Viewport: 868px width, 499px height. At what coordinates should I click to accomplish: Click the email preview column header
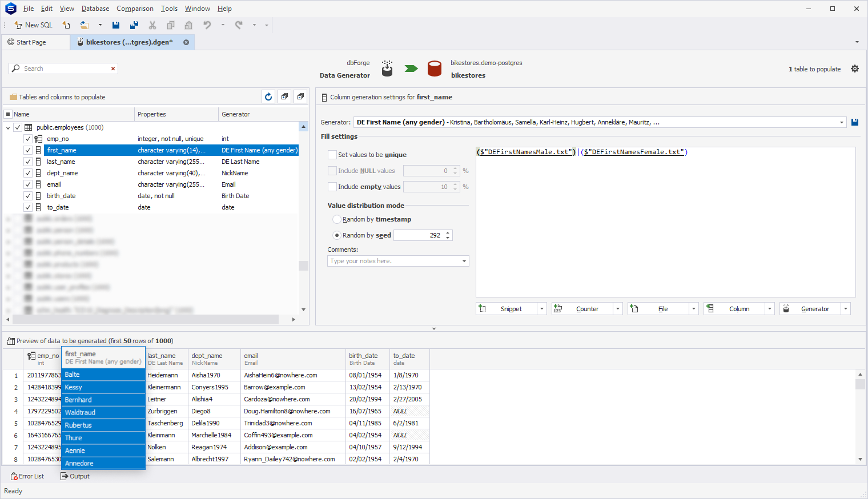[x=293, y=359]
